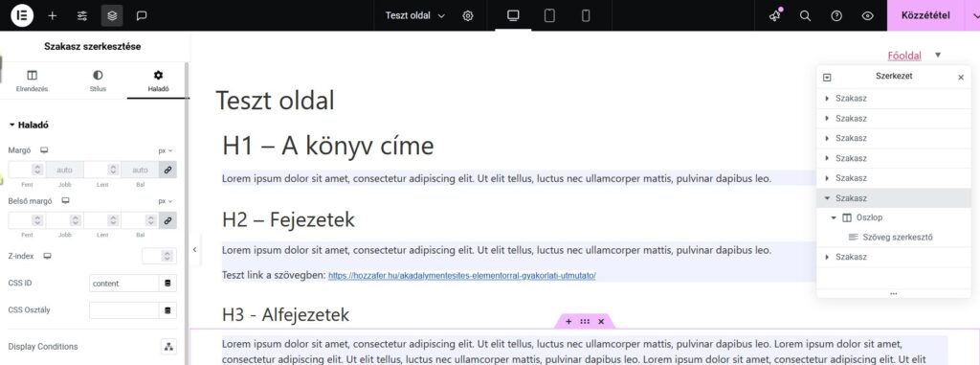This screenshot has width=980, height=365.
Task: Click the Belső margó Bal input
Action: tap(140, 220)
